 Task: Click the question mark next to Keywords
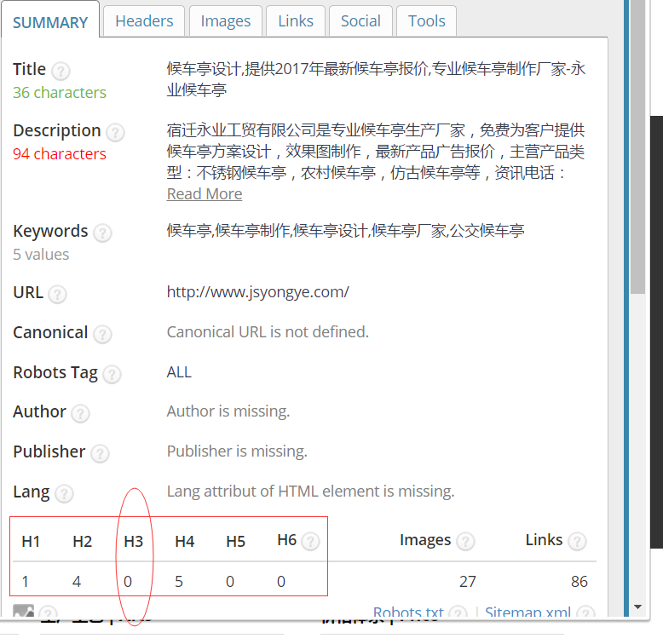102,233
